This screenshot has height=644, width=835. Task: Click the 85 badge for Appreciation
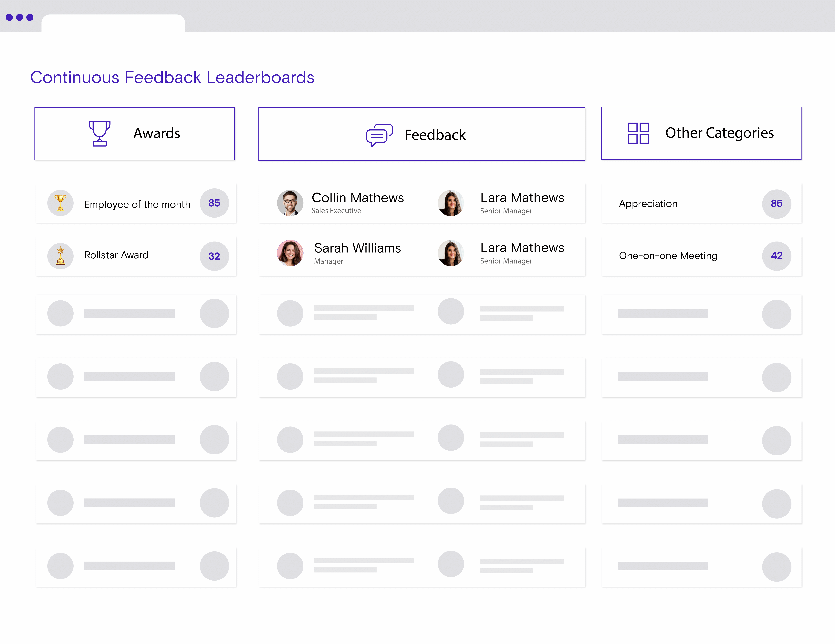[x=777, y=204]
